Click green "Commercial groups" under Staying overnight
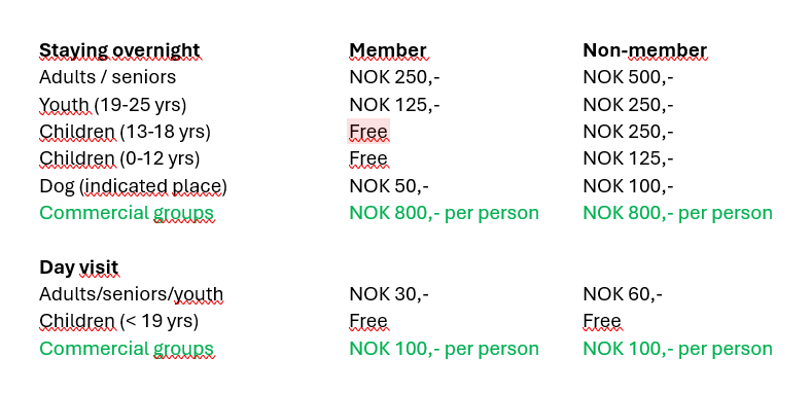The width and height of the screenshot is (810, 393). (x=126, y=213)
